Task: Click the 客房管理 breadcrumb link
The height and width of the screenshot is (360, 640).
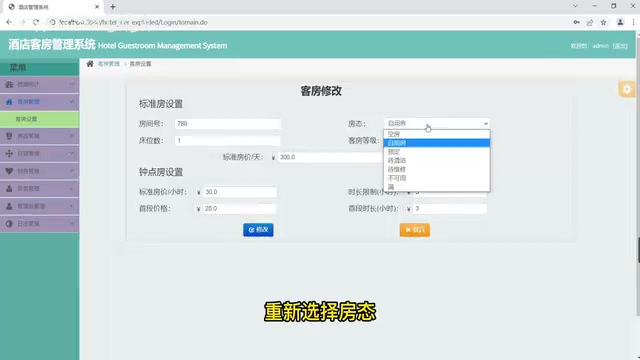Action: point(109,64)
